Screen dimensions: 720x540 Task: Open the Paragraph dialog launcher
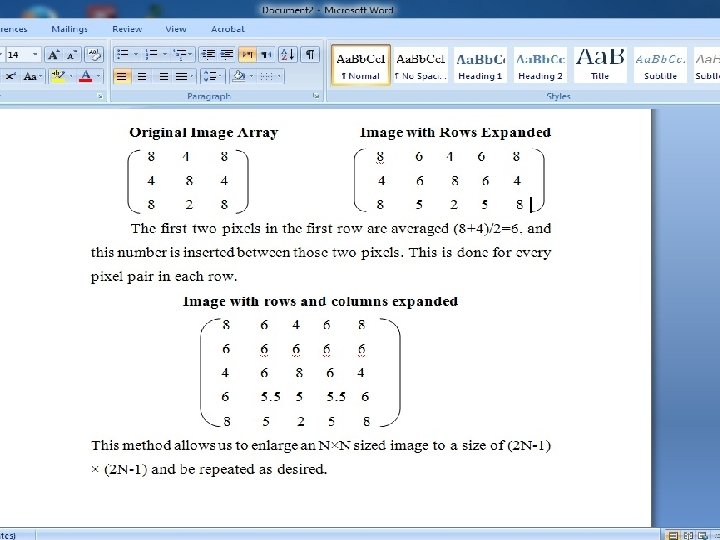316,96
